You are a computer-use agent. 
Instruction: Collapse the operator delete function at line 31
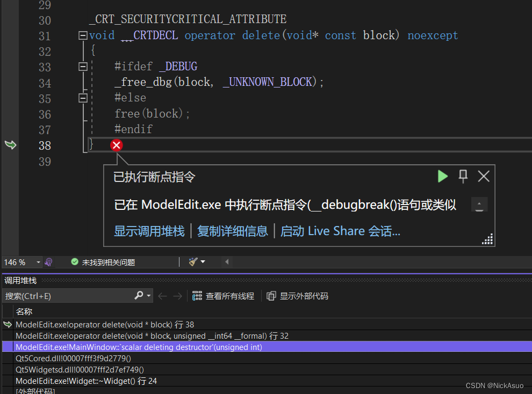tap(82, 35)
